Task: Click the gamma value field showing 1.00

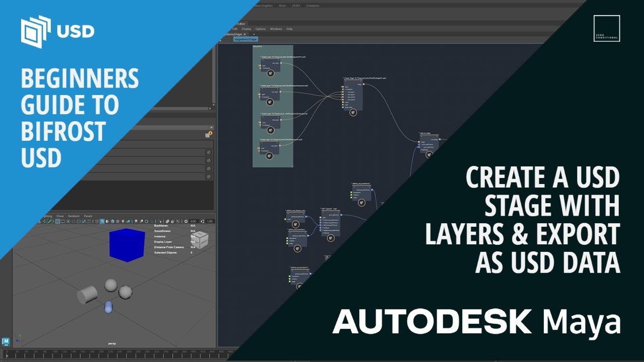Action: (x=210, y=221)
